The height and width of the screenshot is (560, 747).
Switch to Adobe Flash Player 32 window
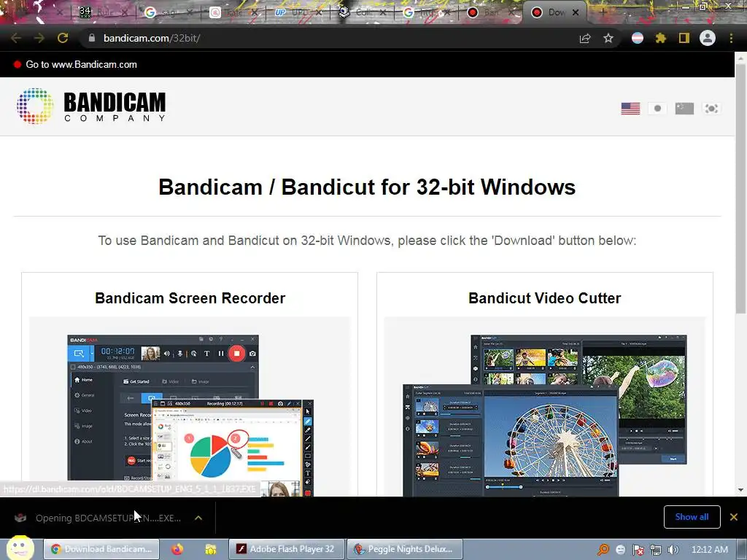click(x=286, y=549)
